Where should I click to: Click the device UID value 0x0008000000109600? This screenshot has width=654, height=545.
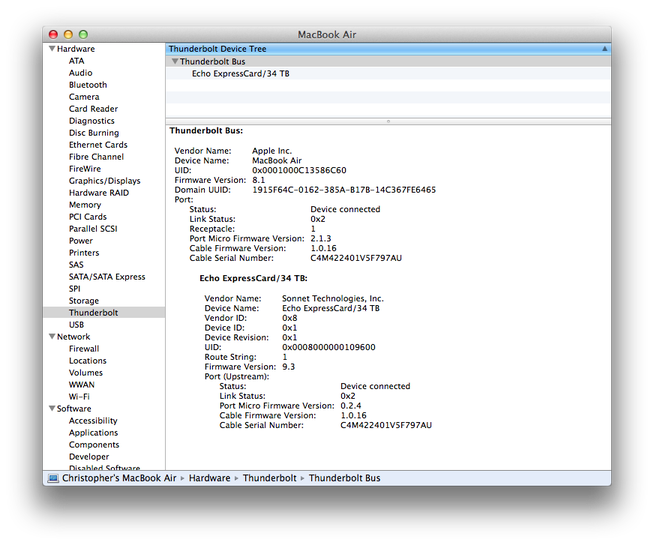click(x=329, y=347)
